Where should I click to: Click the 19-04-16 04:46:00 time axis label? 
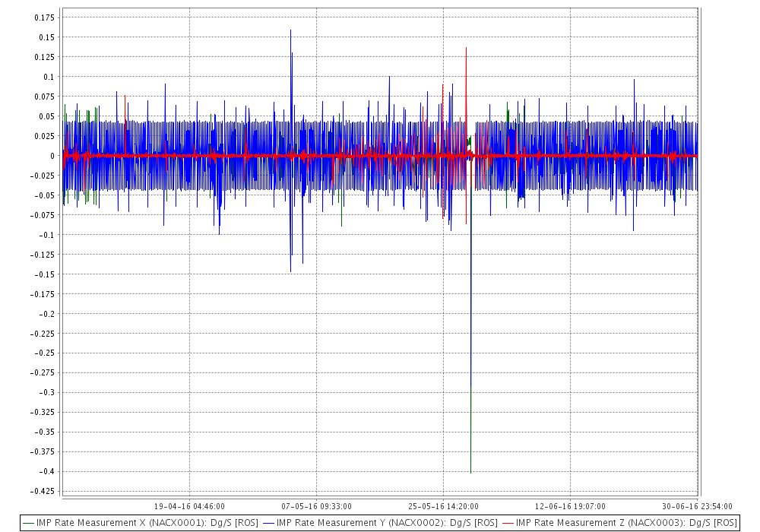189,506
